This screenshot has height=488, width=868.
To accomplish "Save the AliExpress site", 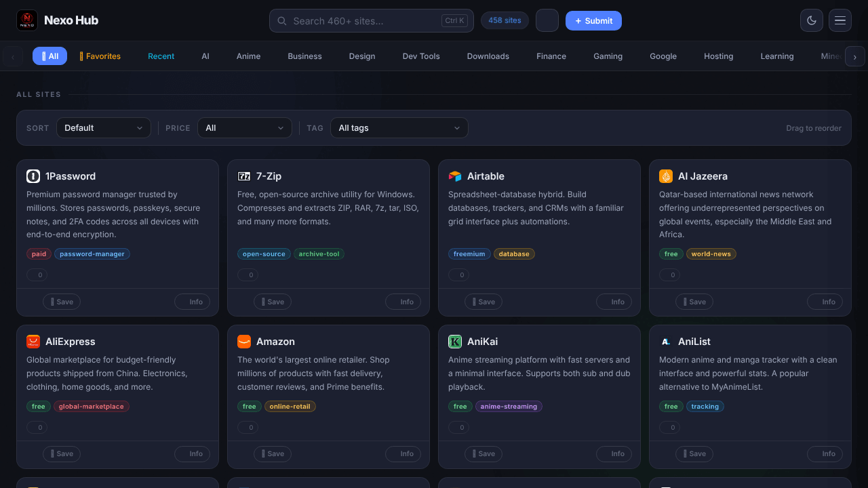I will pyautogui.click(x=62, y=454).
